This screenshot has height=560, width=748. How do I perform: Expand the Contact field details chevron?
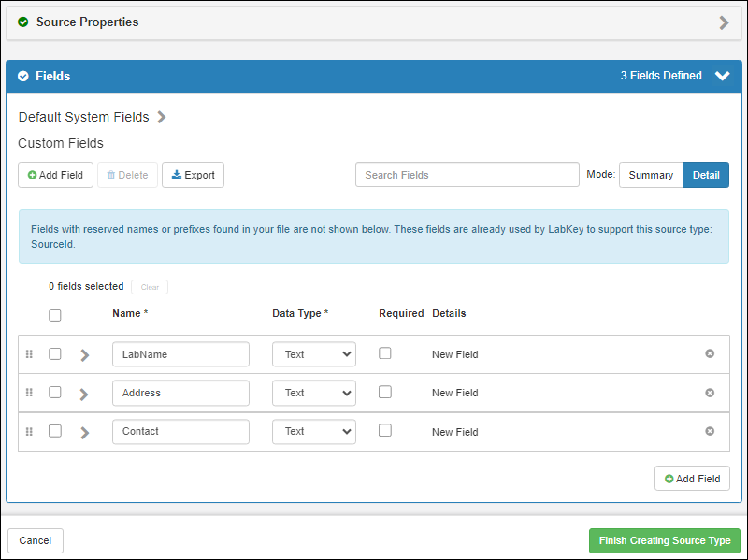84,433
